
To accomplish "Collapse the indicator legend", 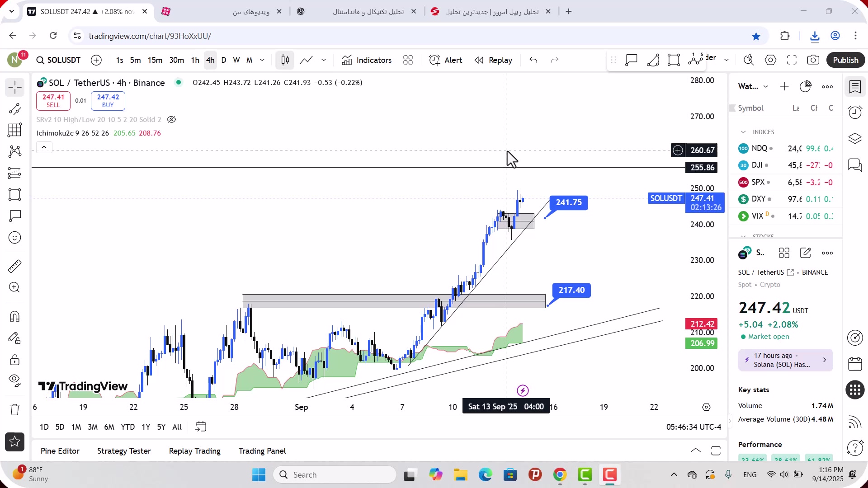I will click(x=44, y=147).
